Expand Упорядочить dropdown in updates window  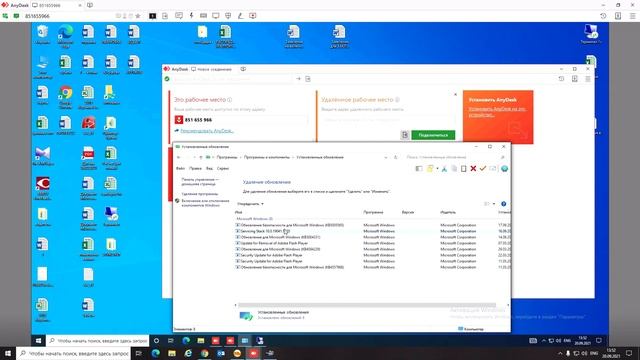(250, 204)
